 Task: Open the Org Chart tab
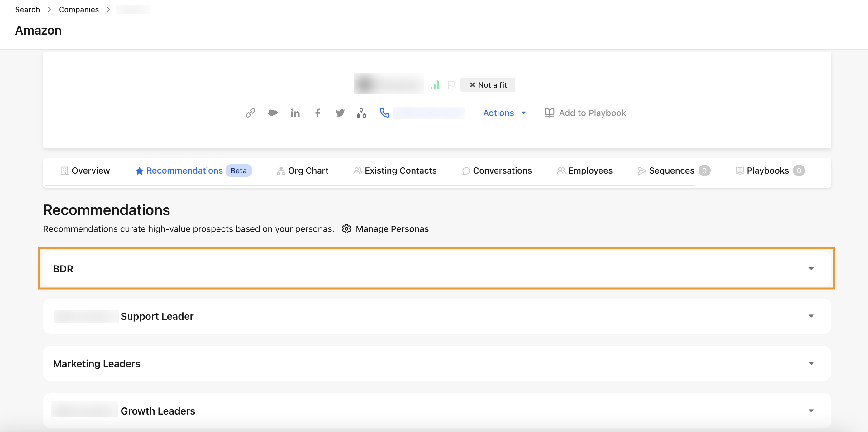point(303,171)
